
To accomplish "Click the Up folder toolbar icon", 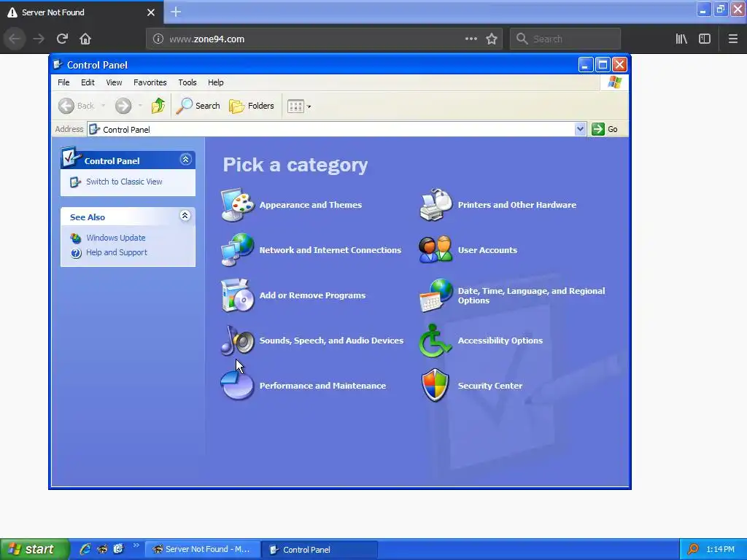I will coord(158,106).
